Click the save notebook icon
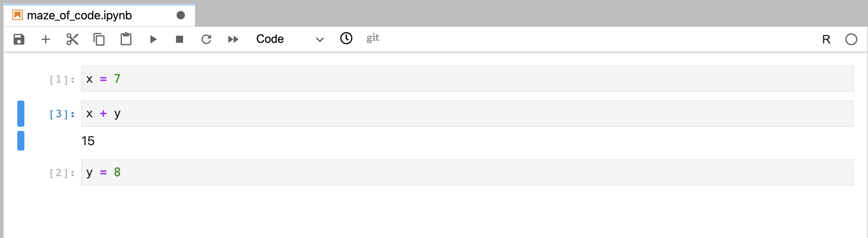 [19, 39]
